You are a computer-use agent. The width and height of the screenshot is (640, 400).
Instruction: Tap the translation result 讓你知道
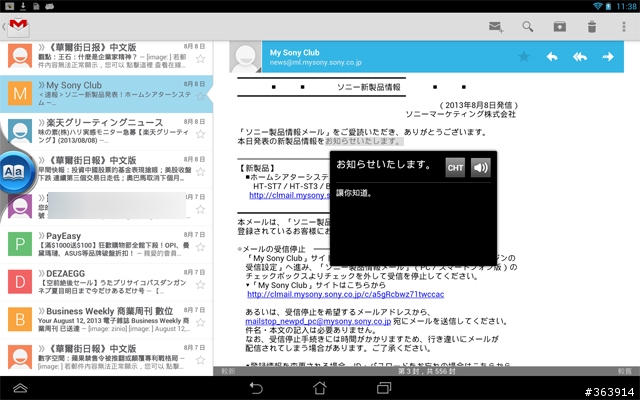(354, 193)
